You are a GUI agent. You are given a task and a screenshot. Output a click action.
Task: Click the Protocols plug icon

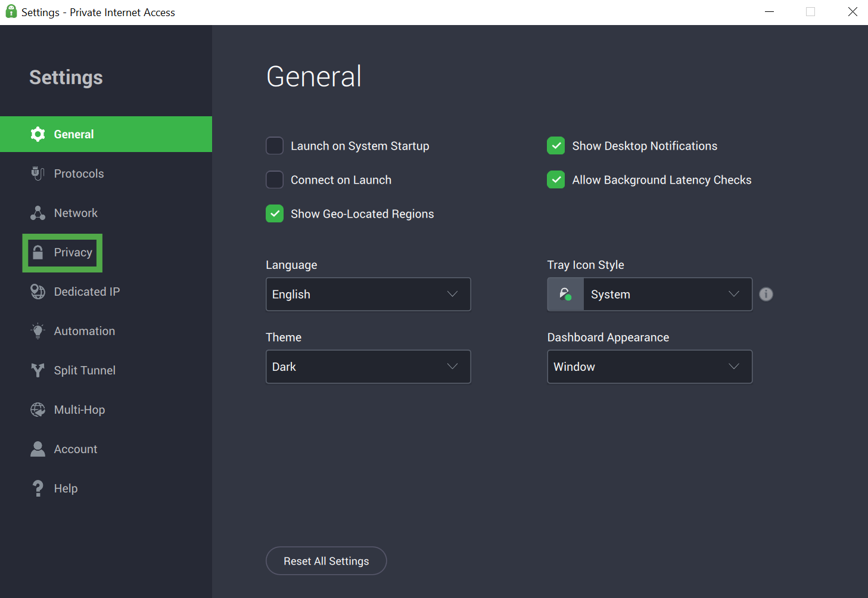38,173
